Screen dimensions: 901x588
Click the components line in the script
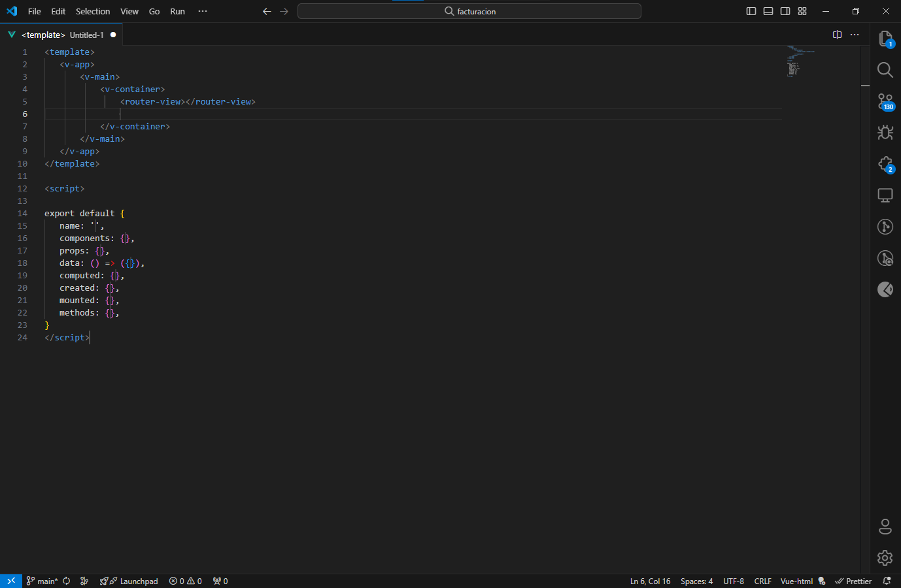(x=97, y=238)
